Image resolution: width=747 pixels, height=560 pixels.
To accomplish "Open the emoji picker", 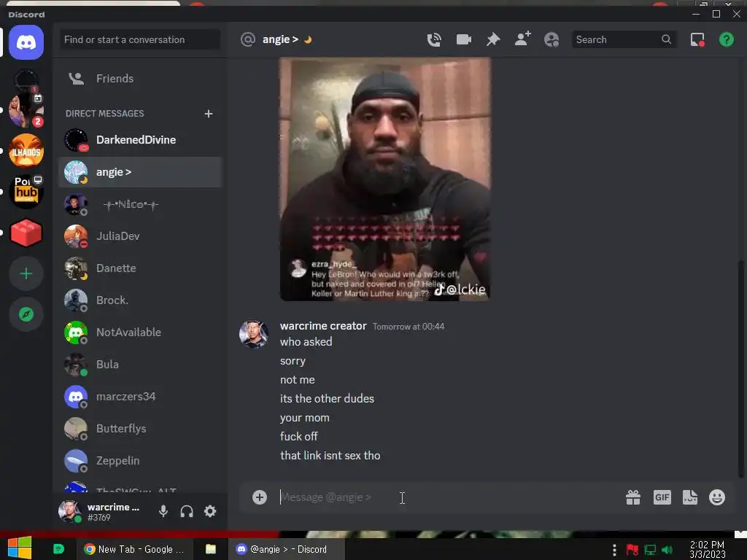I will pyautogui.click(x=717, y=497).
